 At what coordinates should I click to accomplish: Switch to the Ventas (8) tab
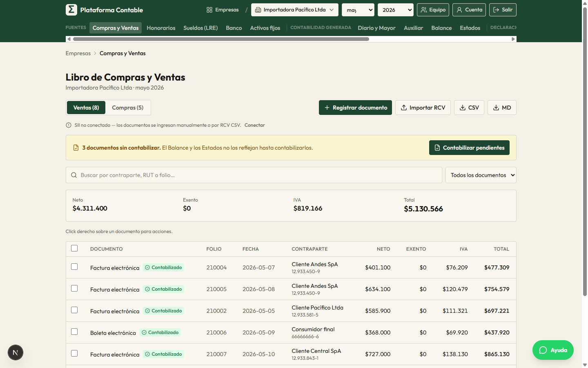click(x=86, y=108)
